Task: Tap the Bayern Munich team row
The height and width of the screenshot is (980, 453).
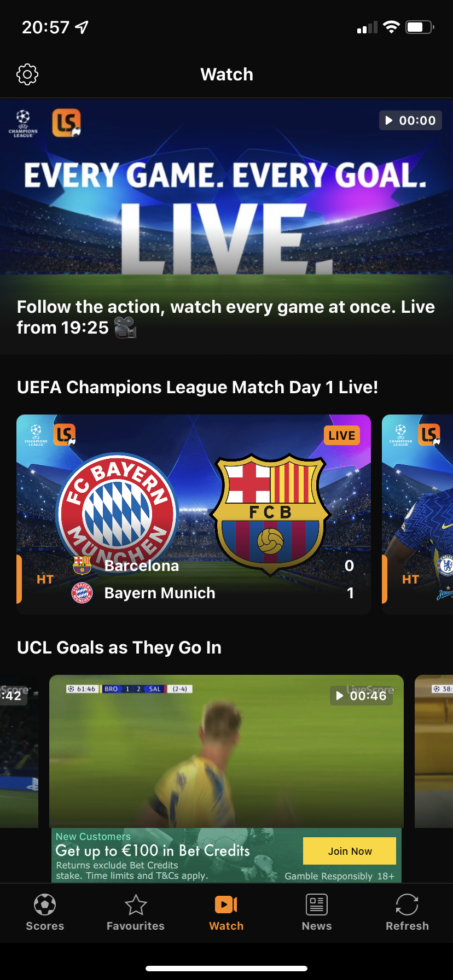Action: (213, 593)
